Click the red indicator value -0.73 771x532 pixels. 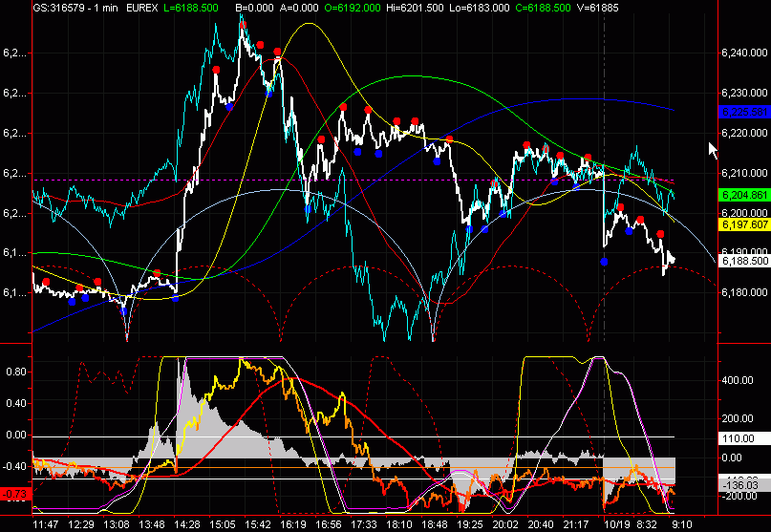coord(15,494)
